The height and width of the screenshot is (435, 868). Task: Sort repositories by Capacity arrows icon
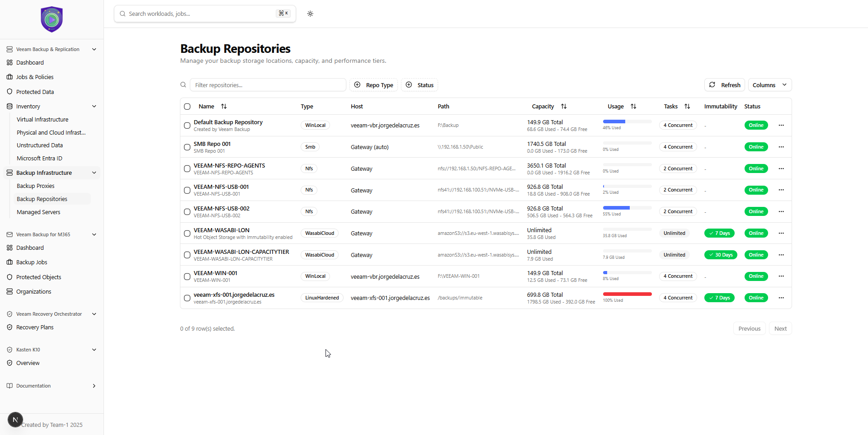(564, 107)
